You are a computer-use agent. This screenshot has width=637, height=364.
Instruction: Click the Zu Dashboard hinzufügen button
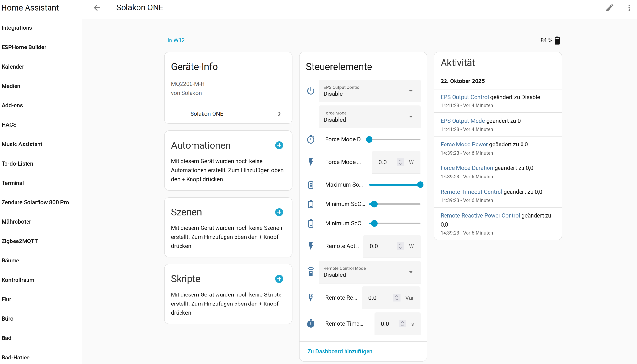340,351
